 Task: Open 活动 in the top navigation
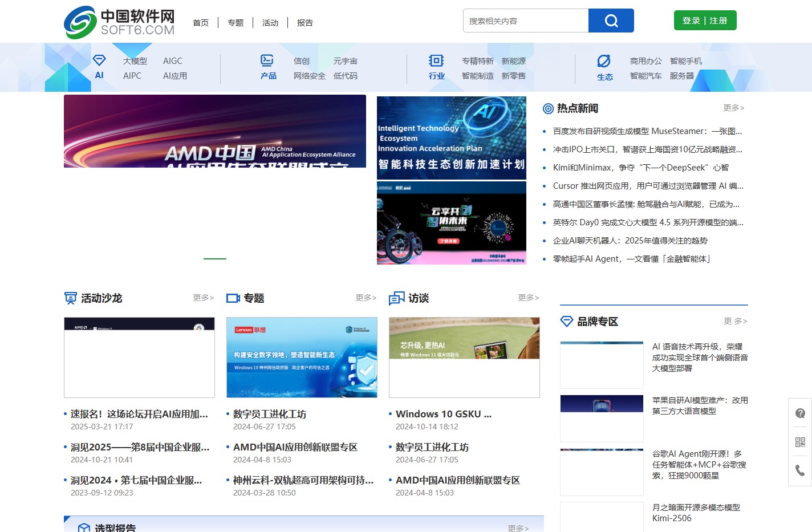tap(270, 23)
